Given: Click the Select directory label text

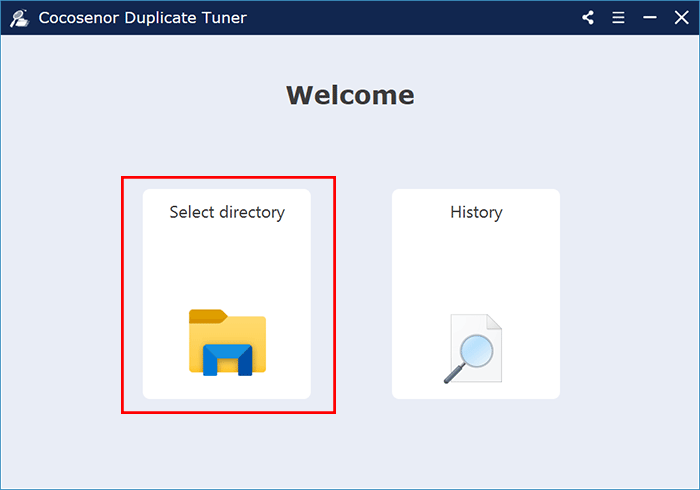Looking at the screenshot, I should point(227,212).
